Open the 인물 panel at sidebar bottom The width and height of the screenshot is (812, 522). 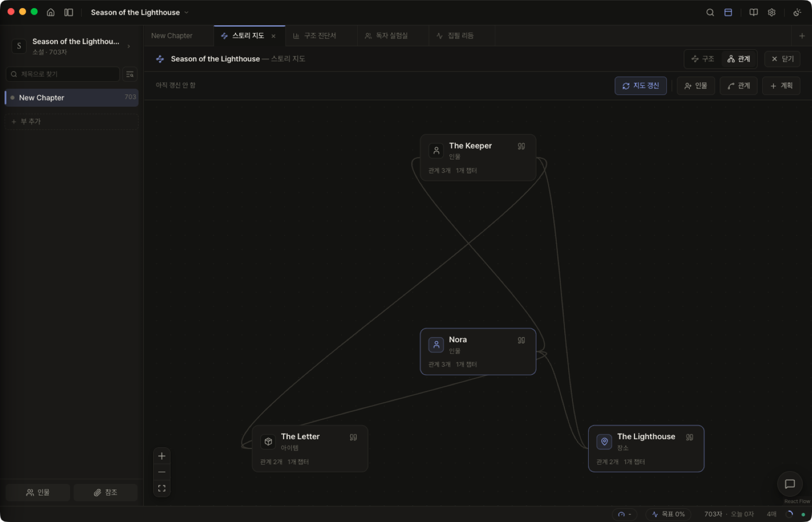click(x=38, y=493)
